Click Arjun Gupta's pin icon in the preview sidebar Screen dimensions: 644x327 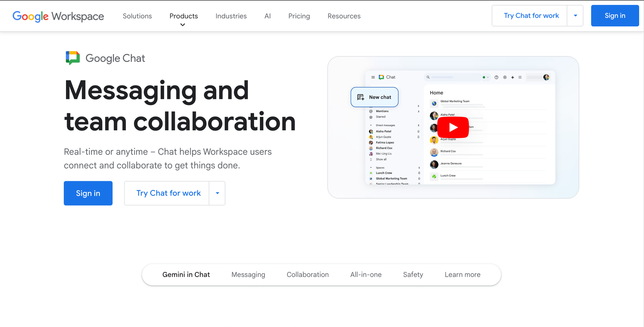click(x=418, y=137)
